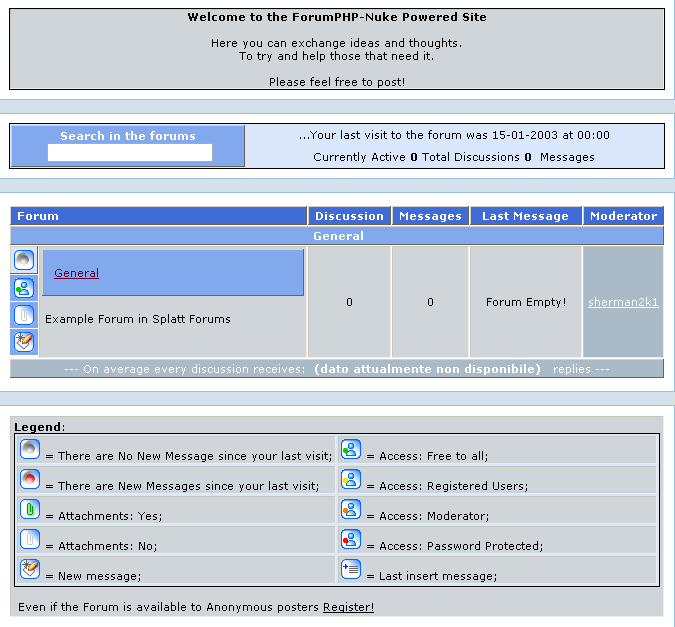Click the legend icon for Access: Password Protected
This screenshot has width=675, height=627.
[350, 539]
